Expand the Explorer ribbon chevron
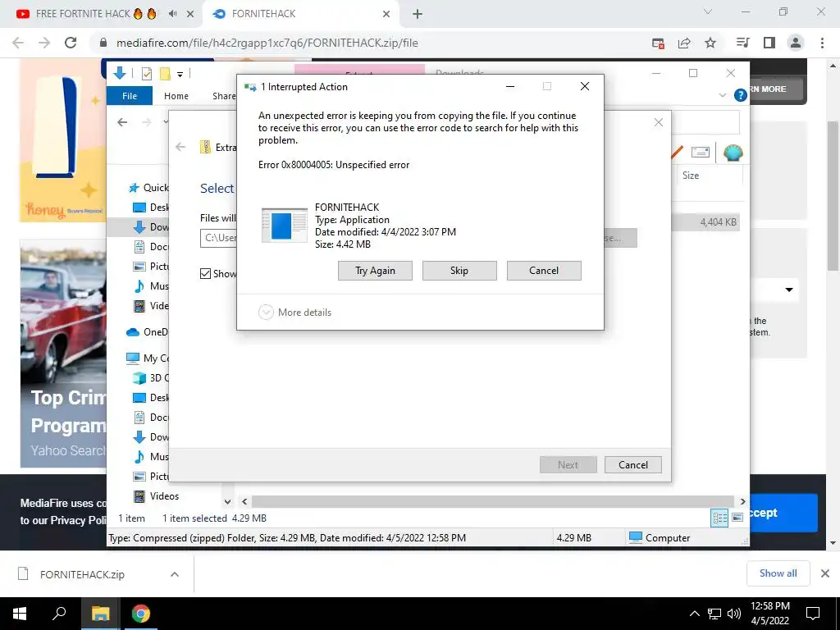840x630 pixels. (x=723, y=95)
